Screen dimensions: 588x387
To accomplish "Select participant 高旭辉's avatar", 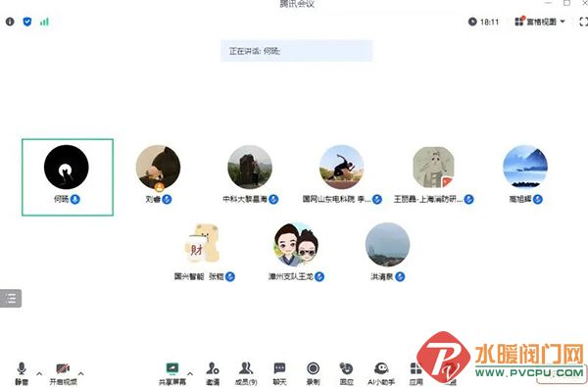I will click(x=525, y=167).
